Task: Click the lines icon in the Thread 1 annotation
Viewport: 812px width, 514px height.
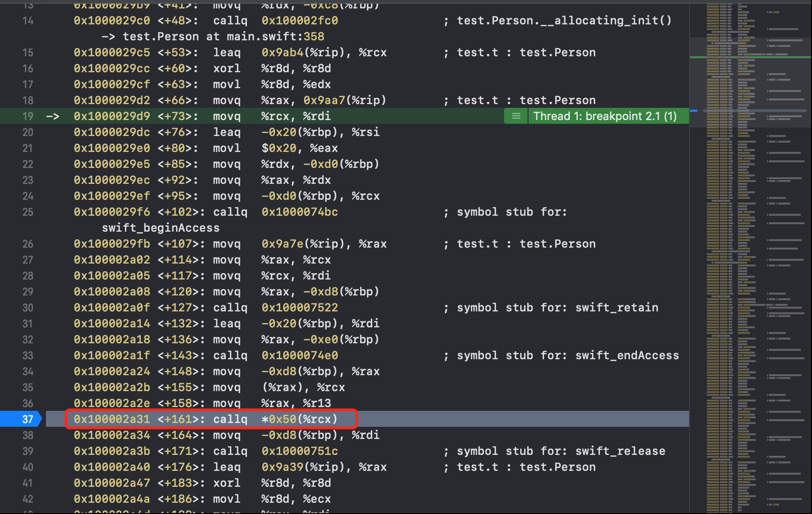Action: tap(516, 116)
